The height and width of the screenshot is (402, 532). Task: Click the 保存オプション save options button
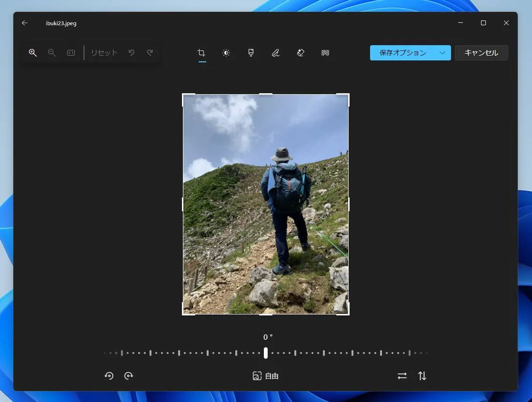pos(403,52)
